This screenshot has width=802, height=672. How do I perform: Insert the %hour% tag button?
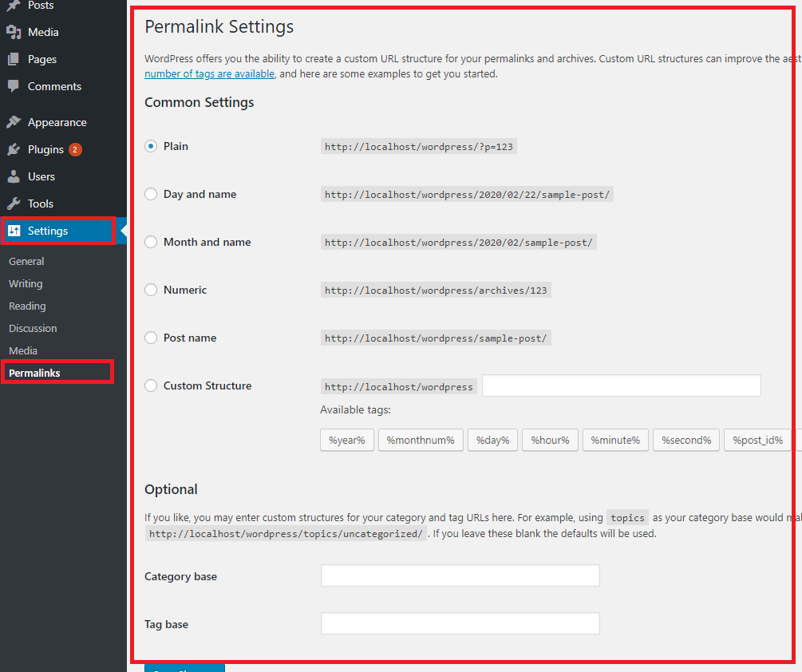pos(550,441)
